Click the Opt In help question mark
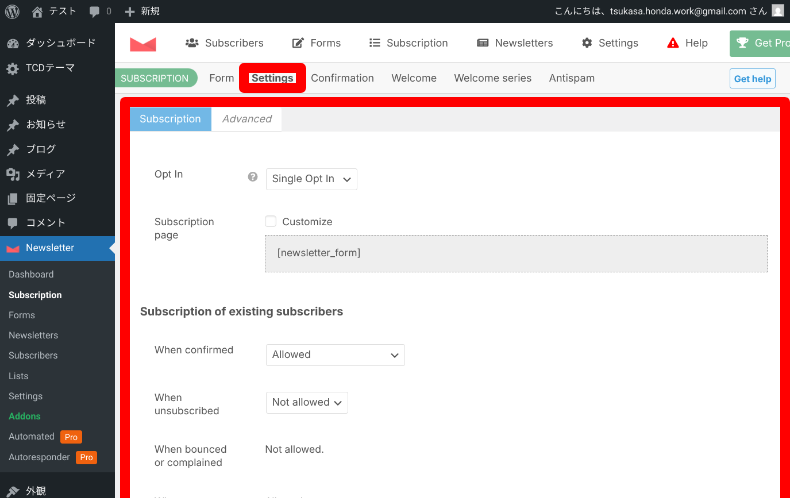 pos(252,177)
